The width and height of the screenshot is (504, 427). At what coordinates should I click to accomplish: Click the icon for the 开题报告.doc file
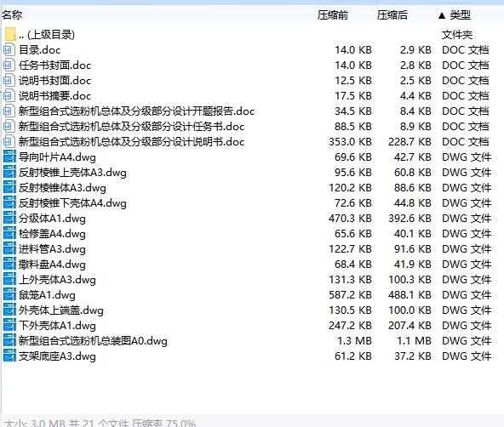click(x=9, y=111)
